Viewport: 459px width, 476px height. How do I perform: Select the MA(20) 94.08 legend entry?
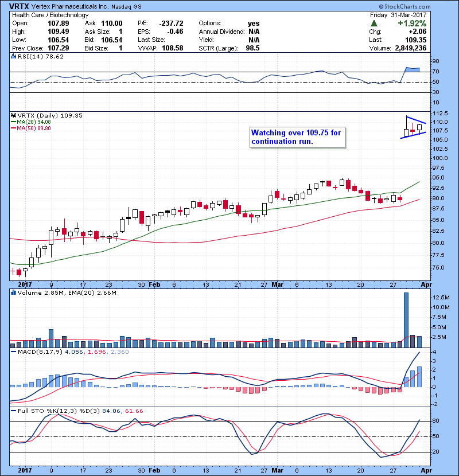tap(31, 122)
